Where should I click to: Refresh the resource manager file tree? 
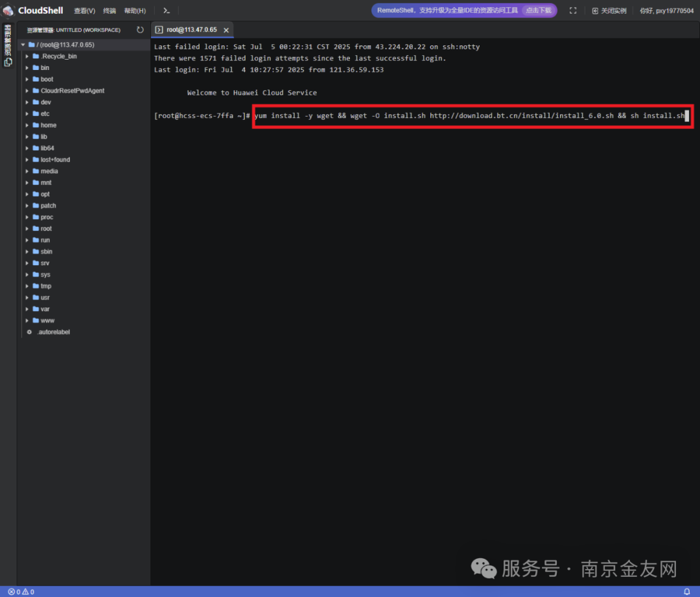click(140, 30)
